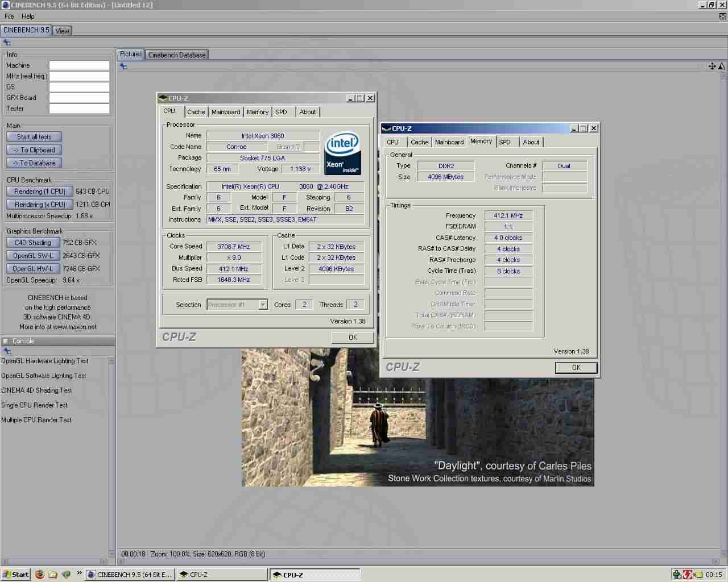Open the Windows Start menu

tap(16, 575)
